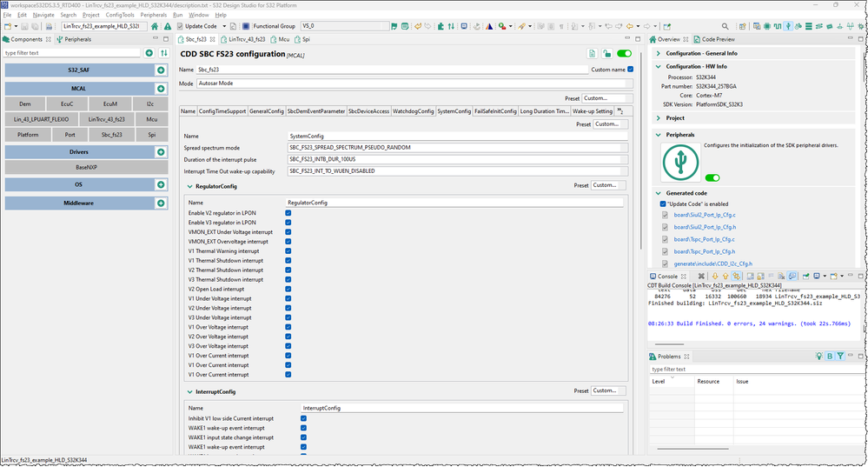
Task: Add a new S32_SAF component
Action: click(x=161, y=70)
